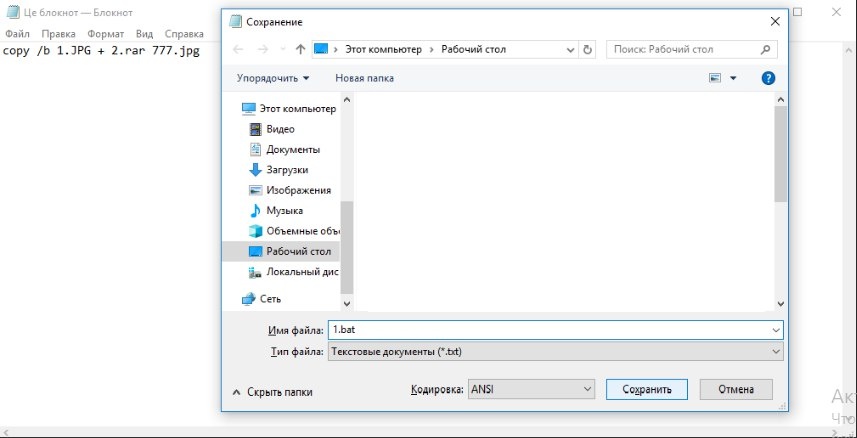Open the 'Справка' menu in Notepad
857x438 pixels.
[x=184, y=34]
